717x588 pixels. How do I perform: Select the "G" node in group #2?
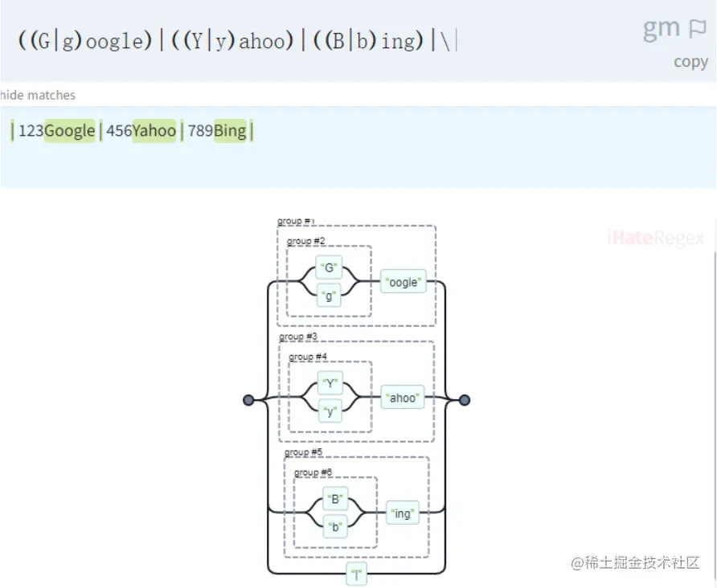click(x=330, y=267)
